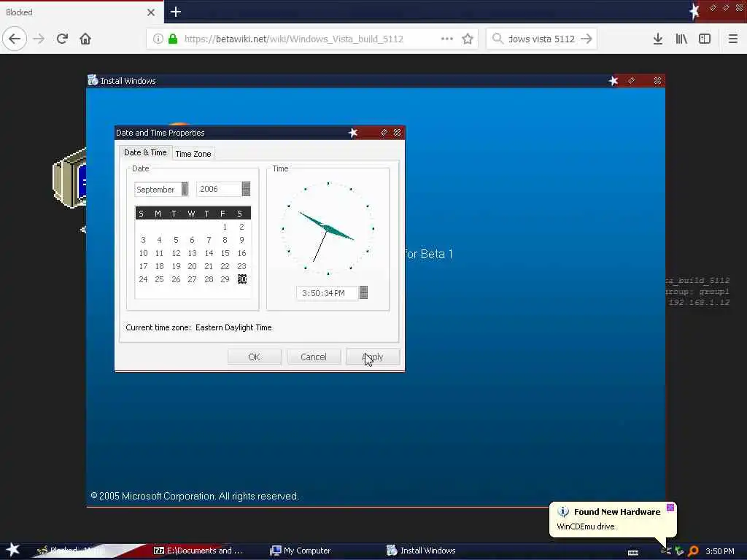Reload the betawiki page
The image size is (747, 560).
[x=63, y=39]
